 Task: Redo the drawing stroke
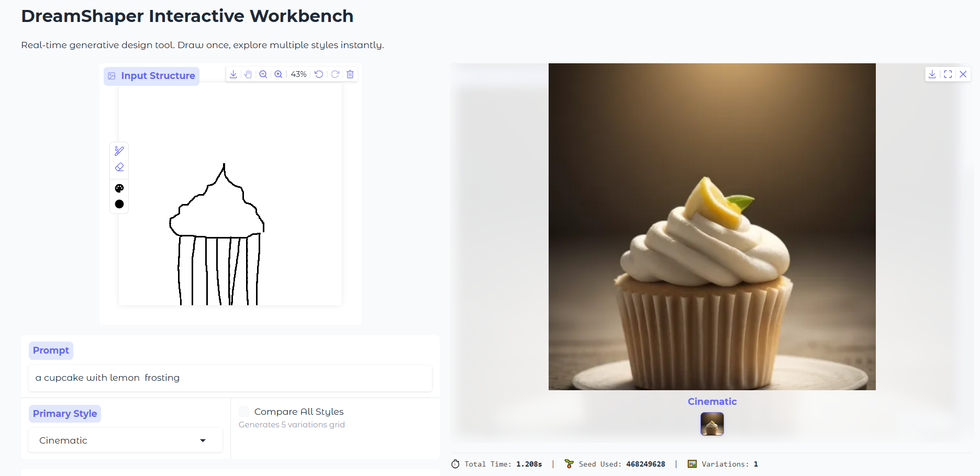pyautogui.click(x=335, y=74)
